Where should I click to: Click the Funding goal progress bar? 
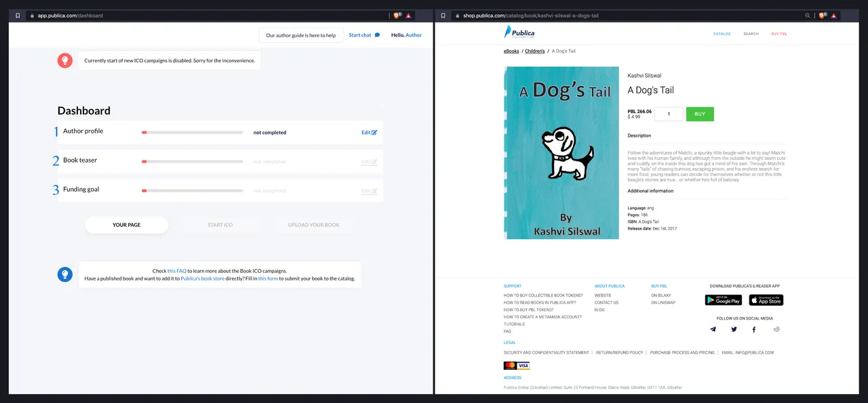(192, 190)
